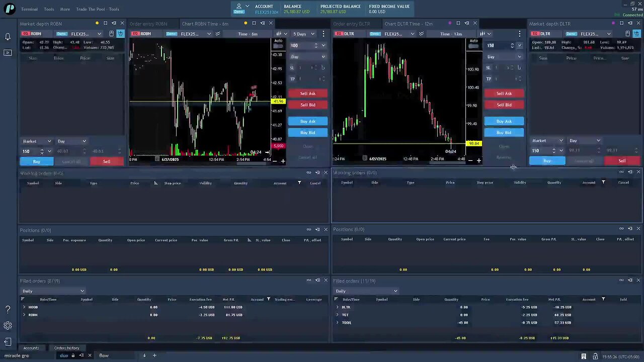
Task: Open the Tools menu
Action: 49,9
